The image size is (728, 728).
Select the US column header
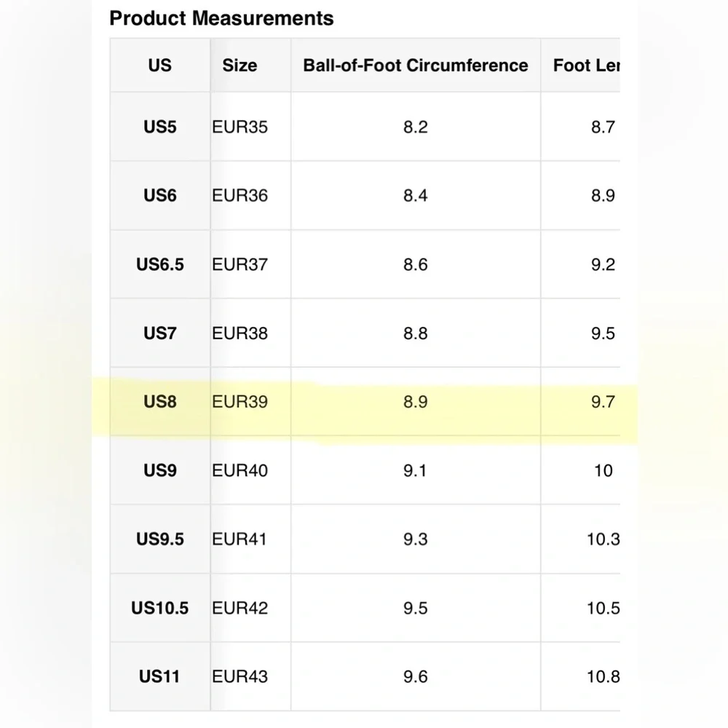(x=159, y=66)
